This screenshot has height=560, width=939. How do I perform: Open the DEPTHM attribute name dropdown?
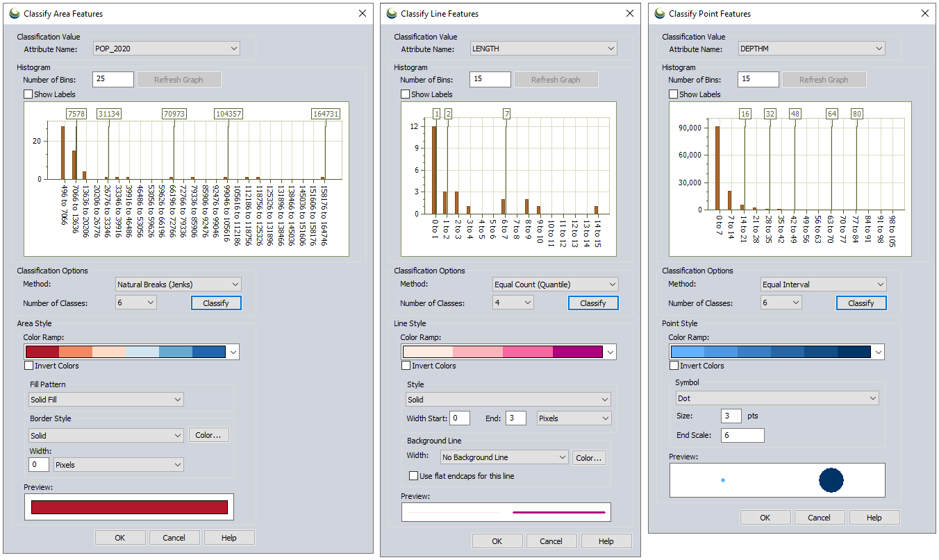(x=812, y=49)
